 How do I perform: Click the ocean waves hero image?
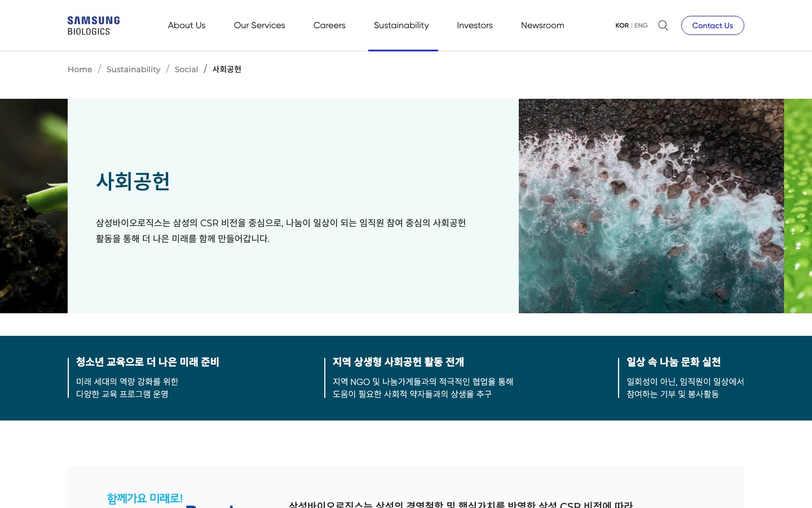(651, 206)
